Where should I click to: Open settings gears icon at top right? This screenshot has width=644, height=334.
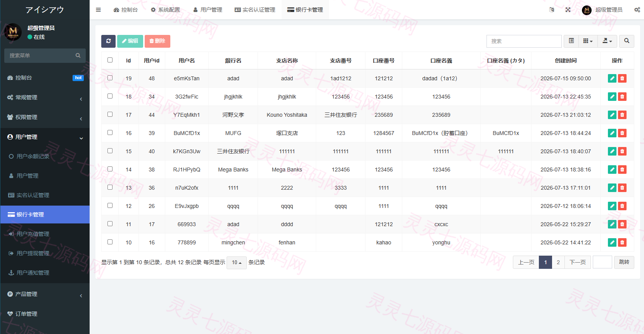pyautogui.click(x=637, y=10)
